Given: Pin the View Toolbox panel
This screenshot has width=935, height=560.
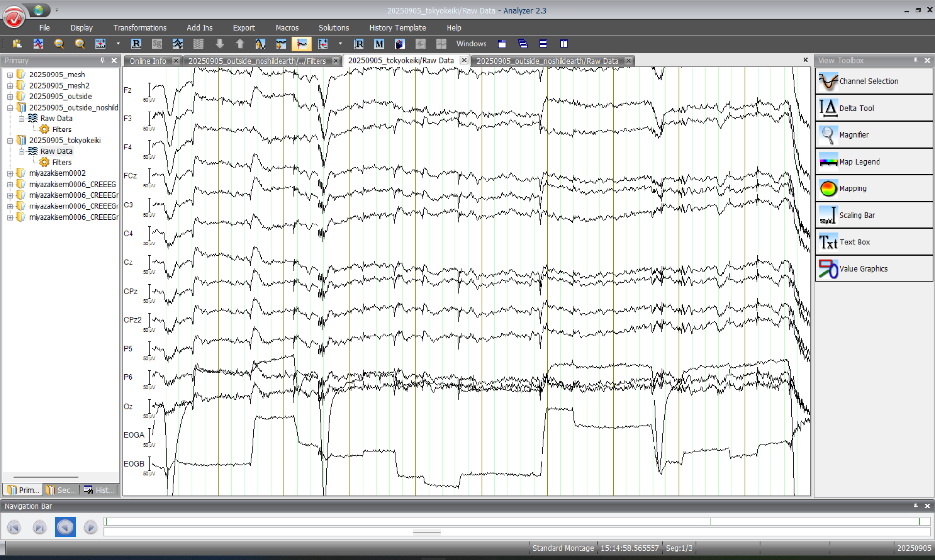Looking at the screenshot, I should tap(916, 60).
